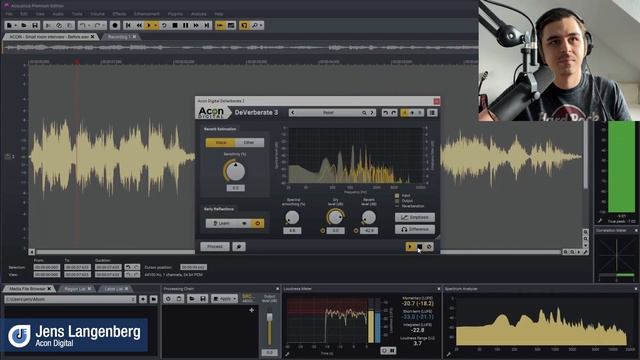Open the Enhancement menu
Viewport: 640px width, 360px height.
(147, 14)
